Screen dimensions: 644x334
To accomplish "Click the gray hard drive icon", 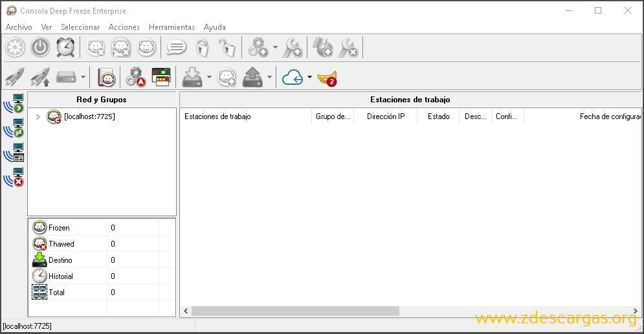I will 66,77.
